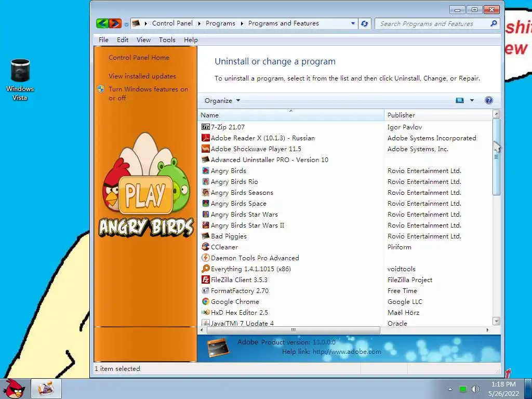532x399 pixels.
Task: Click "Google LLC" publisher cell
Action: point(405,302)
